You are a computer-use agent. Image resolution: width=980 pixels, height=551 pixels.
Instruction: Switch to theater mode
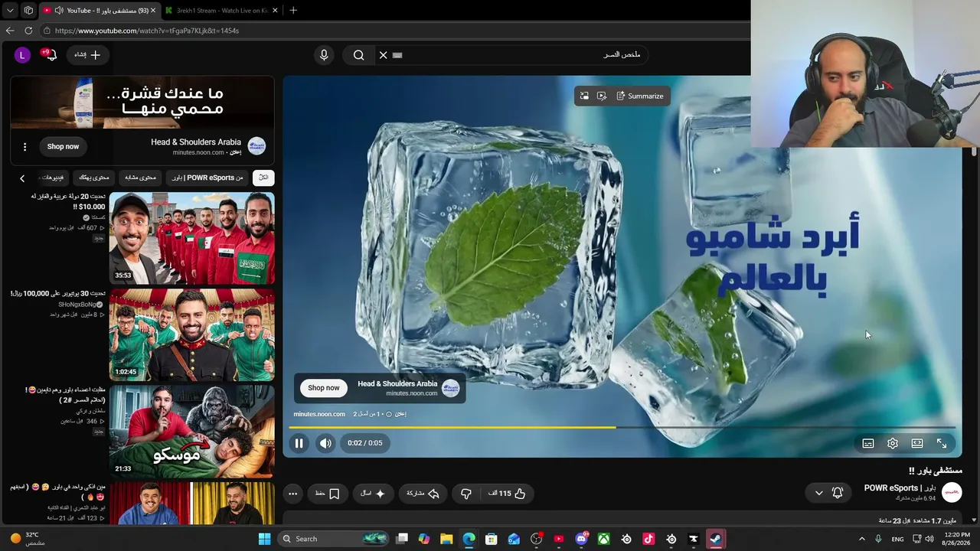pyautogui.click(x=917, y=443)
